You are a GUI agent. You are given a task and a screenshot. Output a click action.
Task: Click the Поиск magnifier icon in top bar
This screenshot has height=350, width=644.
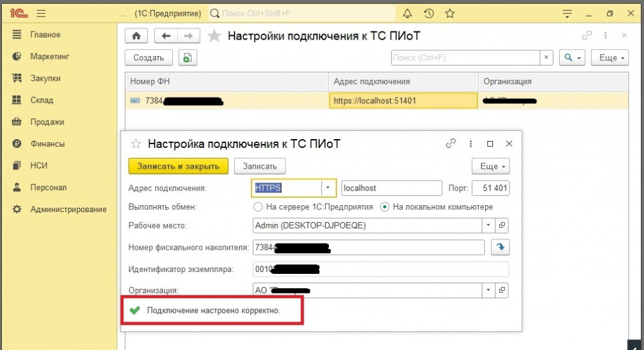point(214,14)
